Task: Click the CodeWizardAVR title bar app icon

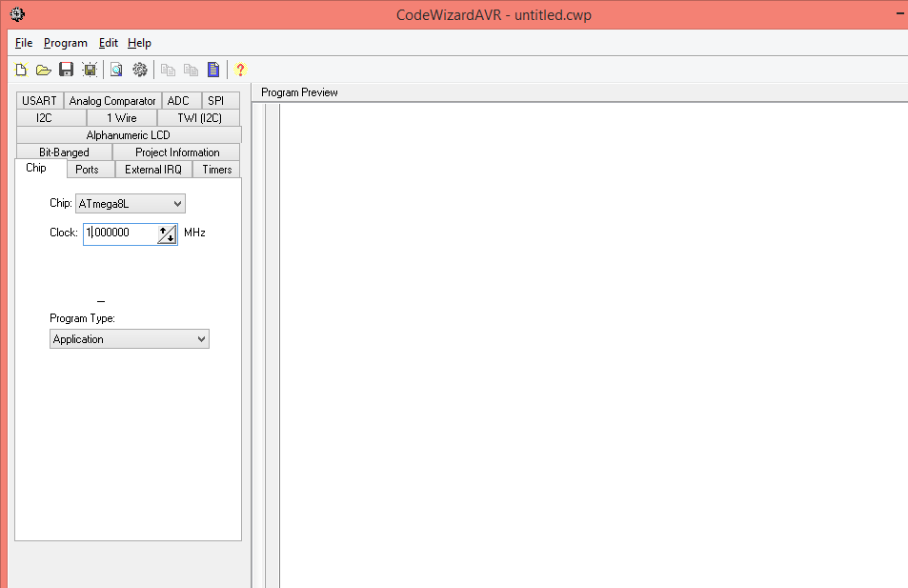Action: tap(17, 14)
